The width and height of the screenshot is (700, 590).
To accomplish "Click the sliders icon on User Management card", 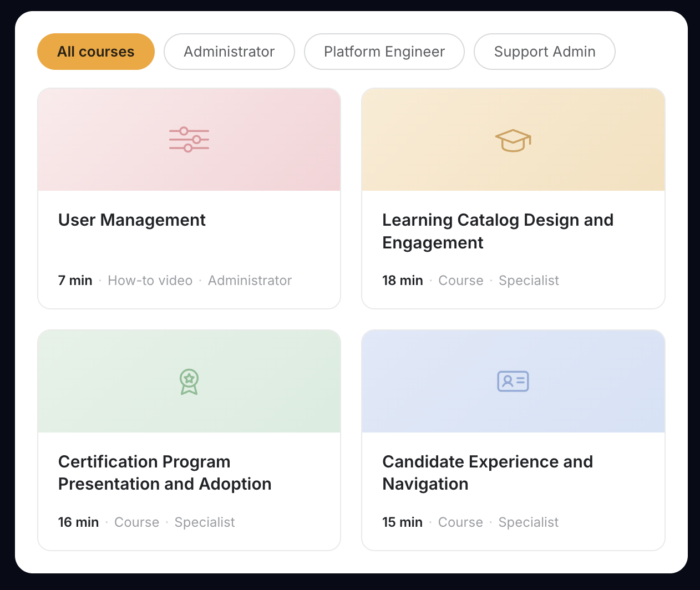I will 189,140.
